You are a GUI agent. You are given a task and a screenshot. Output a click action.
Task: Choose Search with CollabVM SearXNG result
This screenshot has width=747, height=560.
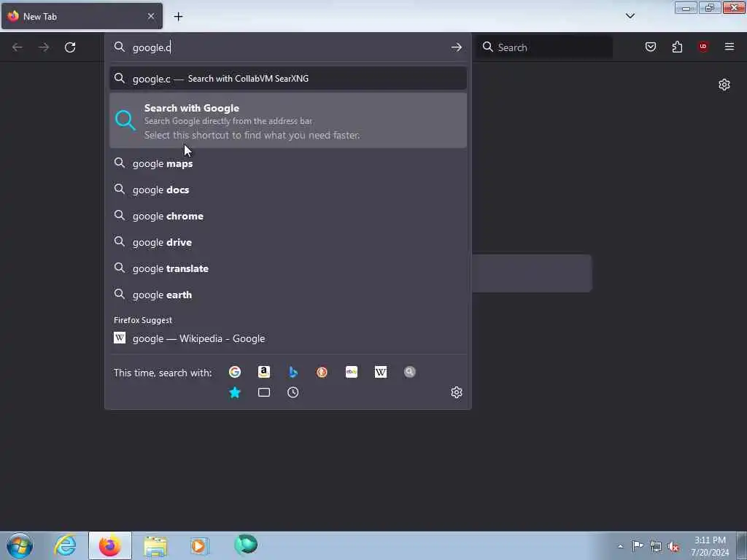click(x=288, y=79)
